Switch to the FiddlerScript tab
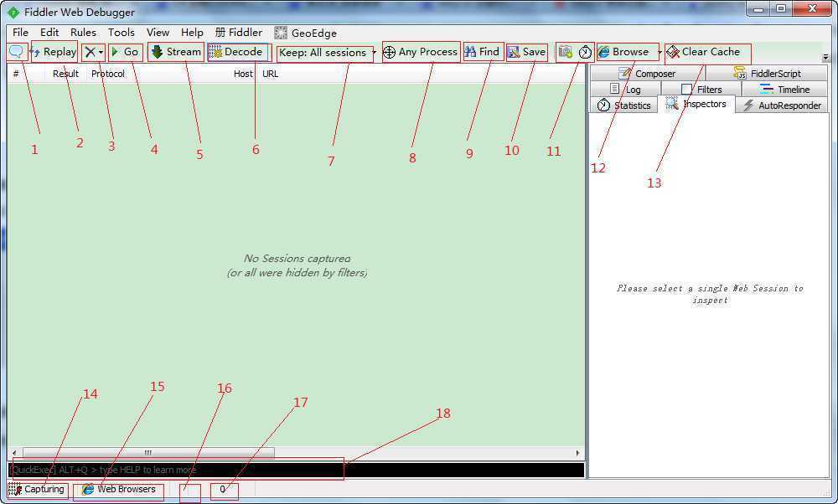The image size is (838, 504). coord(768,73)
